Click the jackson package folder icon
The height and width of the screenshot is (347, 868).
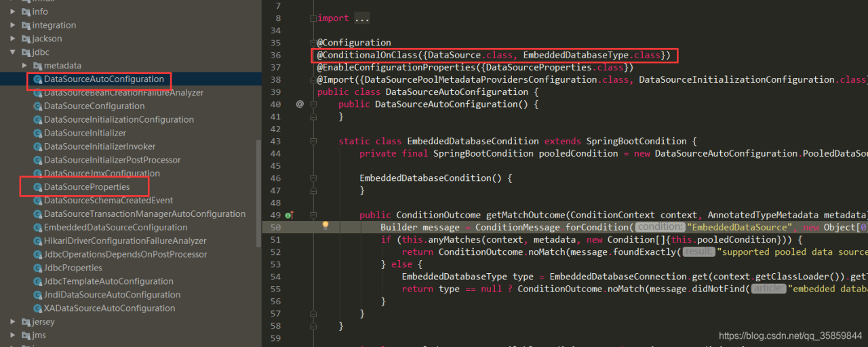(x=26, y=39)
